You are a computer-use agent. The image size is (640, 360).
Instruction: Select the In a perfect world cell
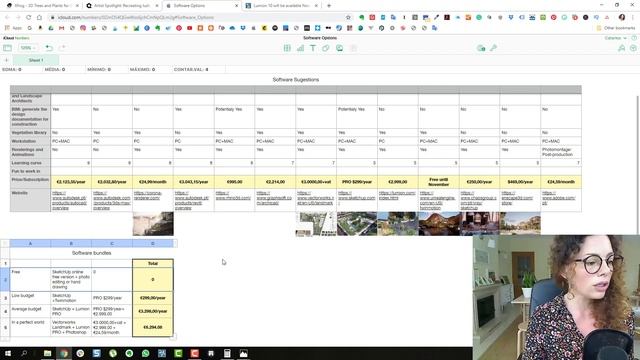coord(30,327)
